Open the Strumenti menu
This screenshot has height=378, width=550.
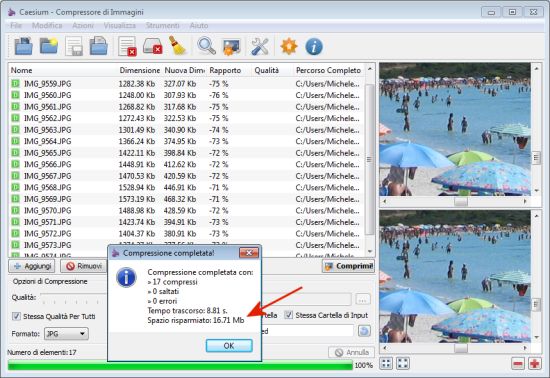[x=162, y=25]
